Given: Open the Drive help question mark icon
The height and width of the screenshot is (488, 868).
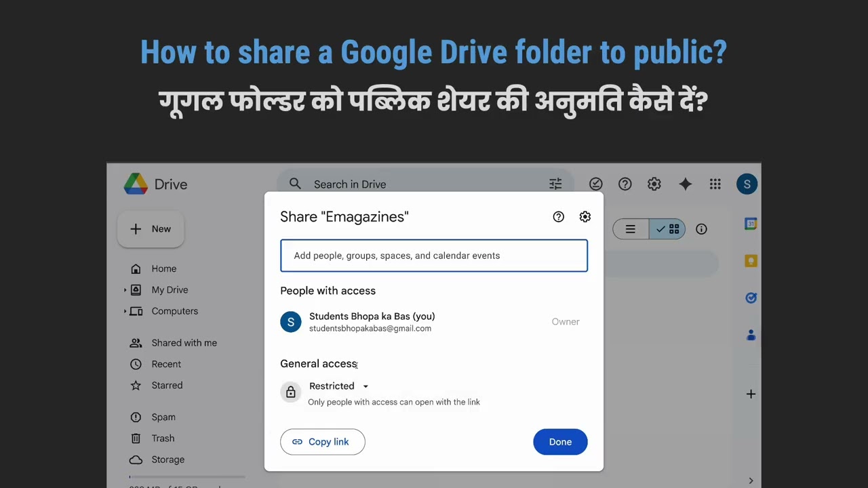Looking at the screenshot, I should pyautogui.click(x=625, y=184).
